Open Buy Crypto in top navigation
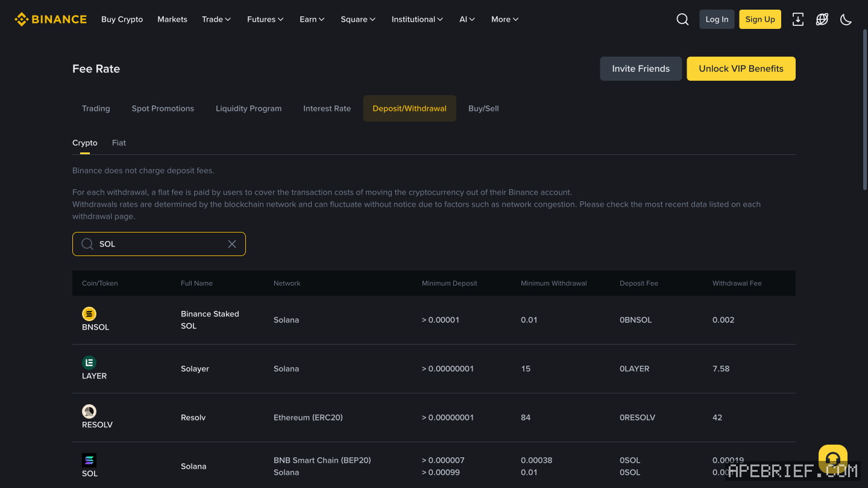 tap(122, 19)
